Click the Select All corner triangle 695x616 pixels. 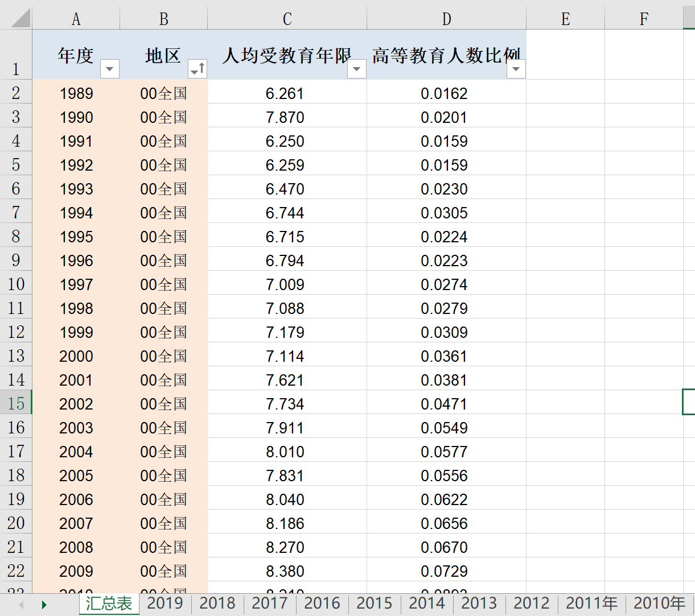(20, 18)
